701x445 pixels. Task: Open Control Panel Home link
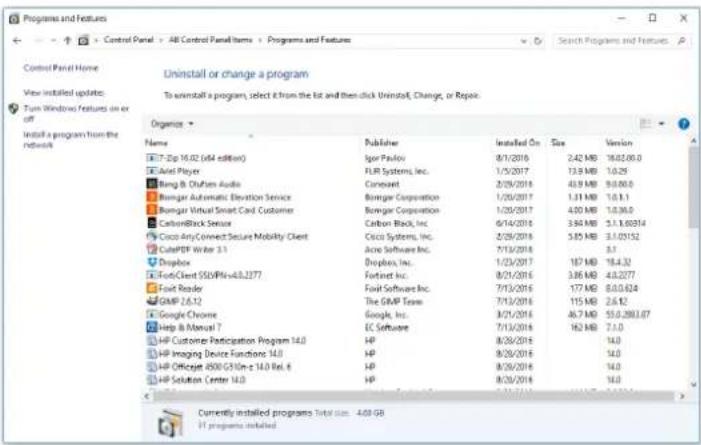pyautogui.click(x=61, y=68)
